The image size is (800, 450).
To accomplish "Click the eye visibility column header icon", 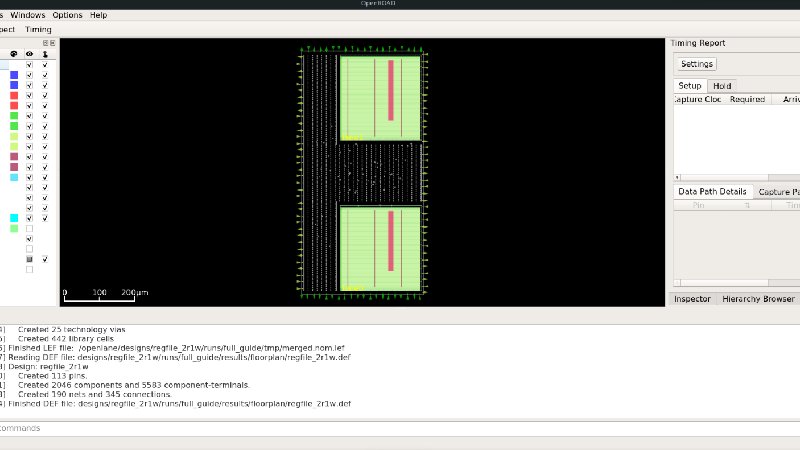I will click(30, 54).
